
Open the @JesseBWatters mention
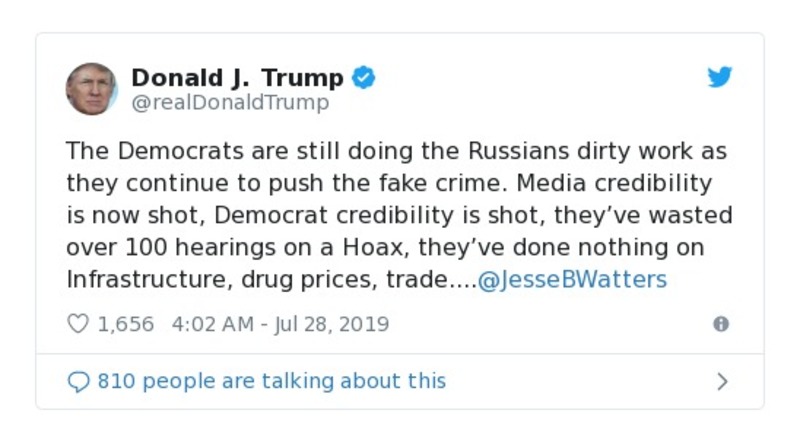pos(572,279)
